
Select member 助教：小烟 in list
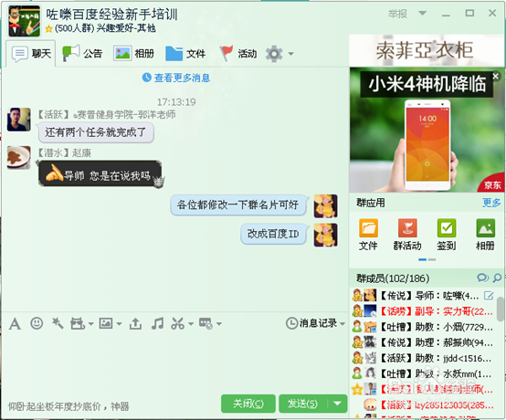coord(424,327)
